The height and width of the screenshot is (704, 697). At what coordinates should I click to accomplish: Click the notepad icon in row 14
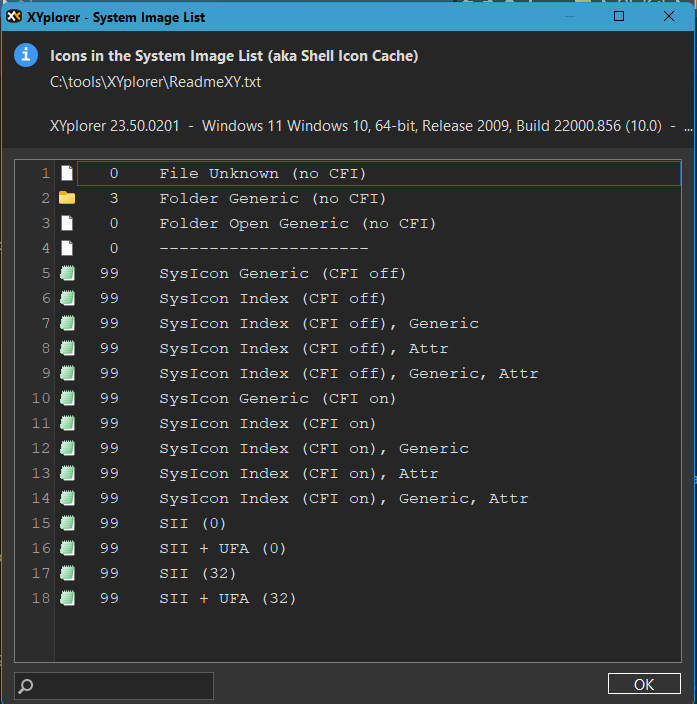point(67,498)
